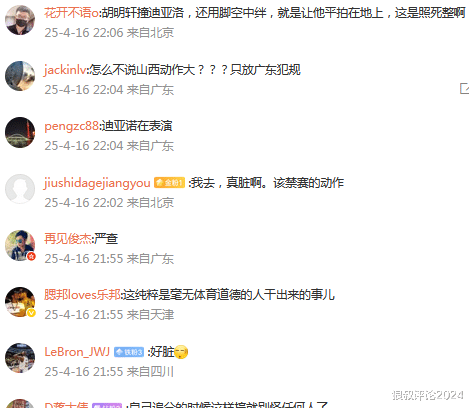Click red badge on 再见俊杰's avatar
Screen dimensions: 469x408
(x=31, y=256)
